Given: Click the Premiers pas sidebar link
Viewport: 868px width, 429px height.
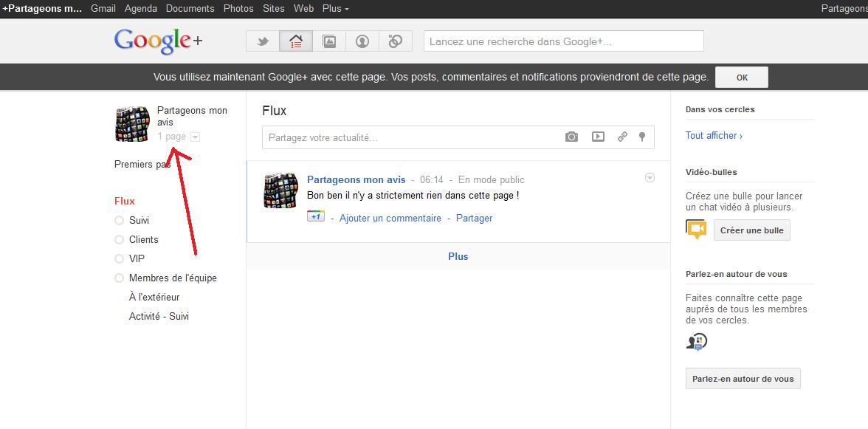Looking at the screenshot, I should tap(142, 165).
